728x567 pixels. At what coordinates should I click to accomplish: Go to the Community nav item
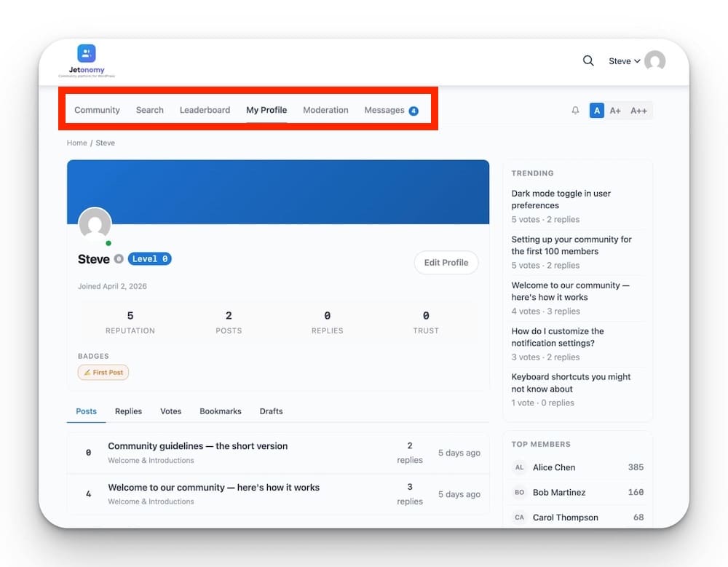[97, 110]
